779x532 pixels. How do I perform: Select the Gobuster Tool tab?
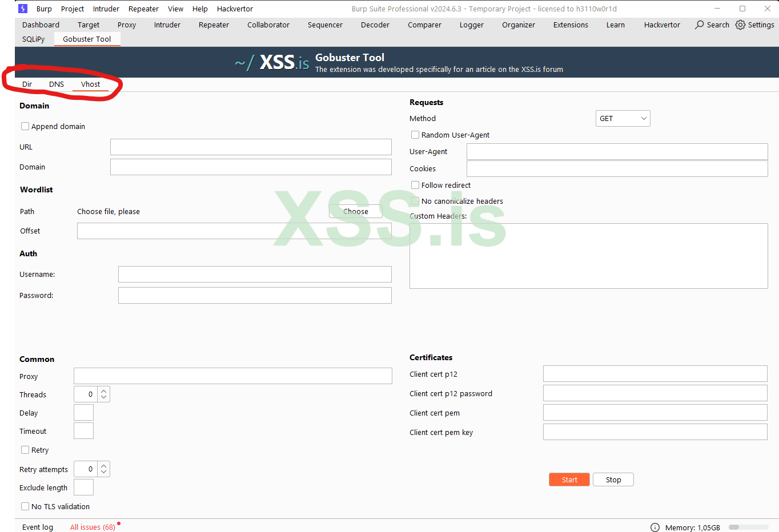[87, 39]
